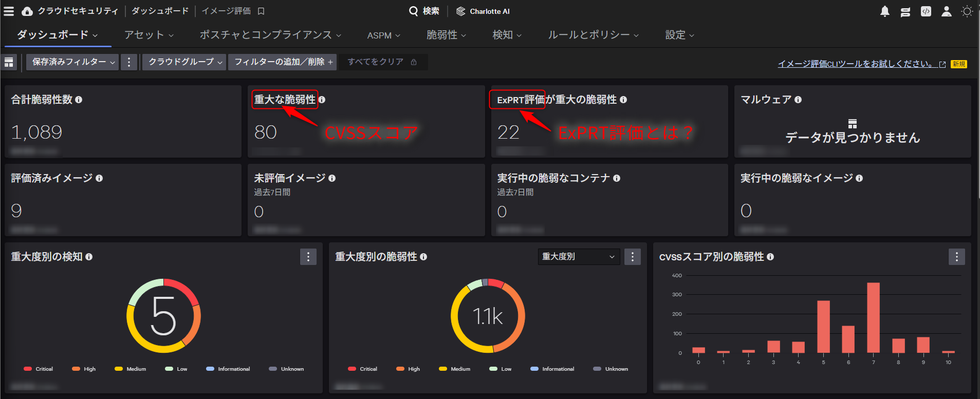Click the 80 critical vulnerabilities count

click(x=265, y=132)
